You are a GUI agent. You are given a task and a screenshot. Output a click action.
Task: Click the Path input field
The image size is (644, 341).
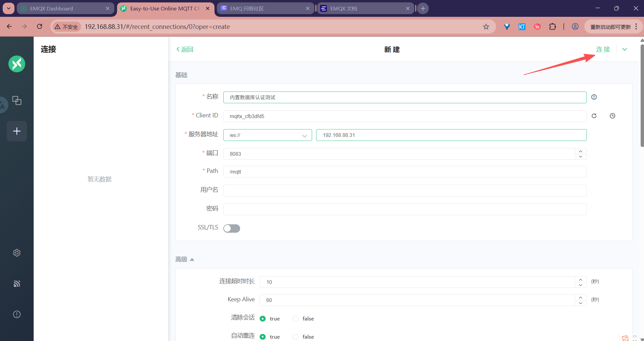coord(405,172)
